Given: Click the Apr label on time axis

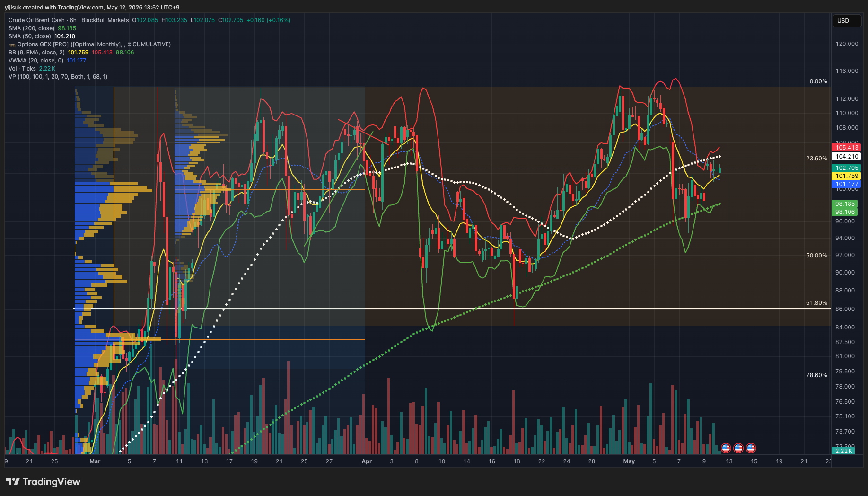Looking at the screenshot, I should pyautogui.click(x=367, y=461).
